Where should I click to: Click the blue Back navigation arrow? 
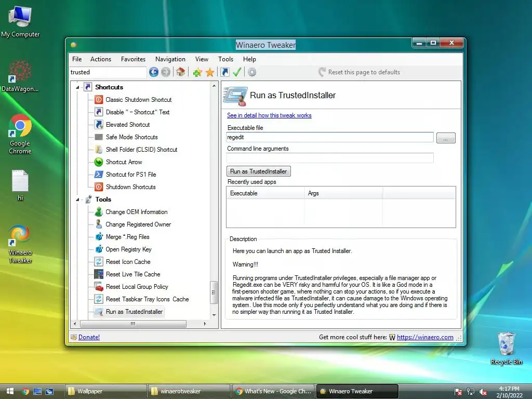click(x=154, y=72)
